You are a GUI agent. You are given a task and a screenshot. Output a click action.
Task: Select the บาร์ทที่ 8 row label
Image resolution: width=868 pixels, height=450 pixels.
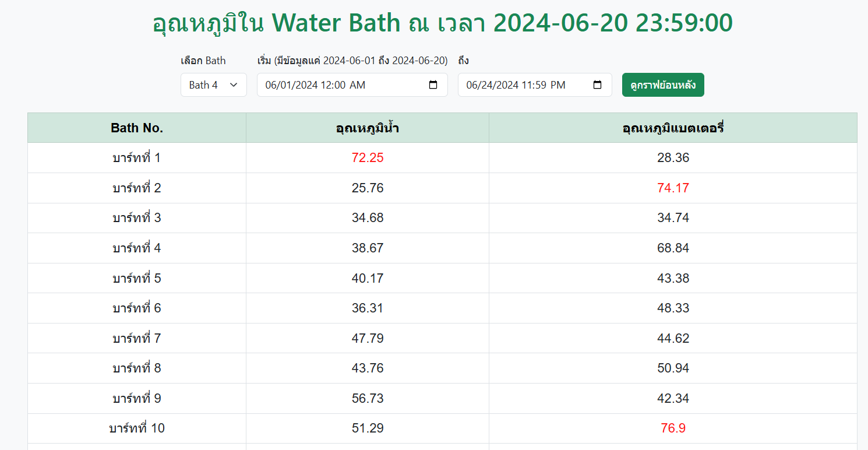(x=137, y=368)
